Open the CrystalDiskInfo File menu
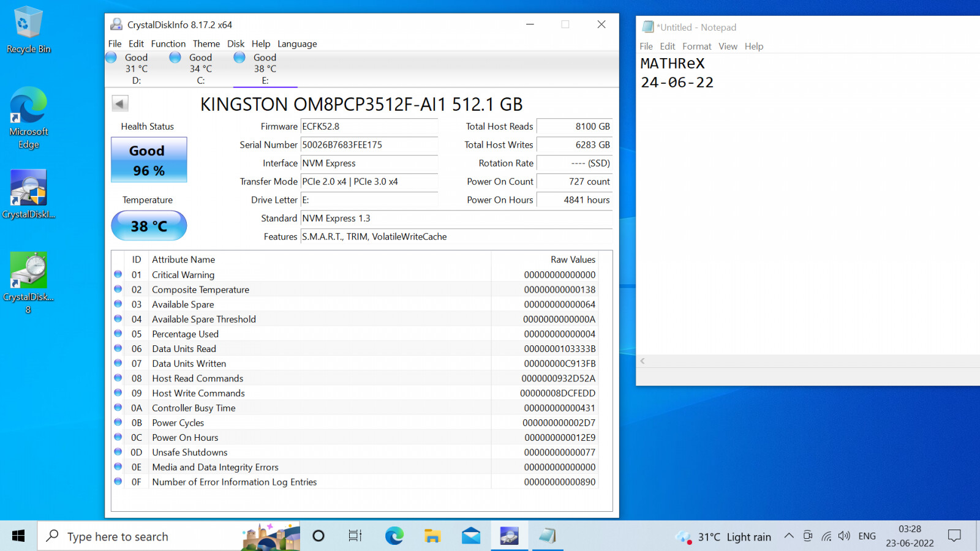 pos(115,43)
